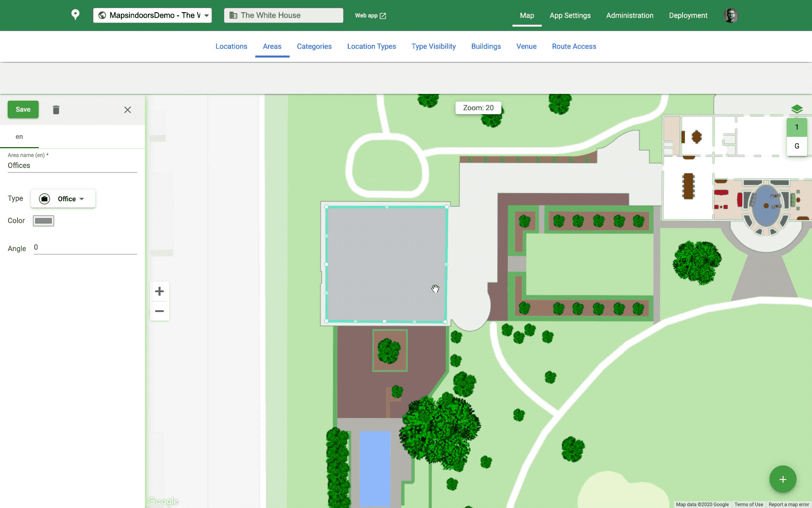The height and width of the screenshot is (508, 812).
Task: Open the Web app external link
Action: [x=370, y=15]
